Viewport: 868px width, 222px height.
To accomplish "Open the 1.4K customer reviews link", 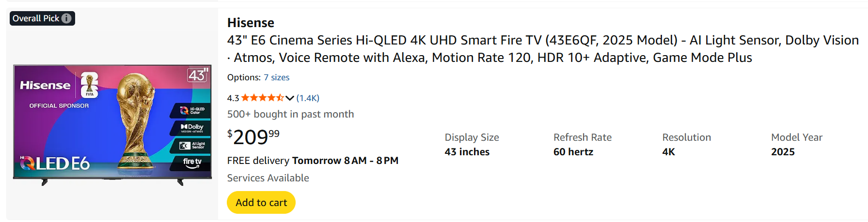I will [x=308, y=98].
